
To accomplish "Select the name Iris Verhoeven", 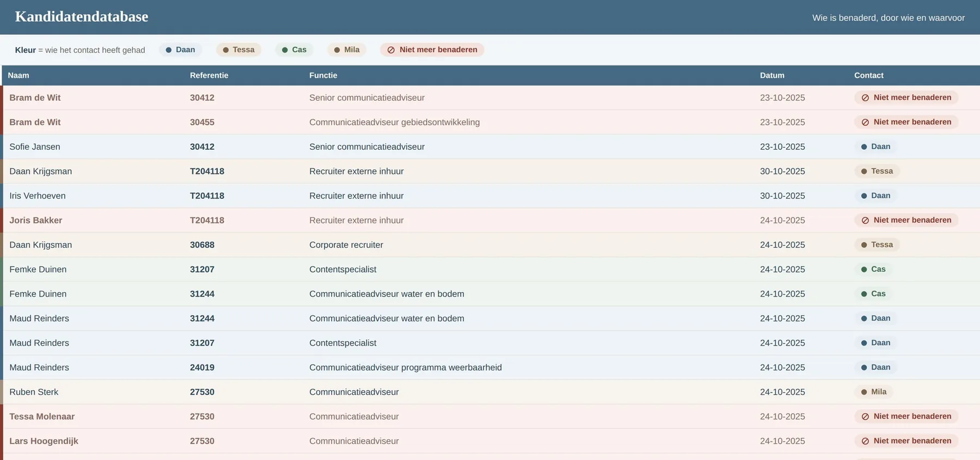I will [38, 196].
